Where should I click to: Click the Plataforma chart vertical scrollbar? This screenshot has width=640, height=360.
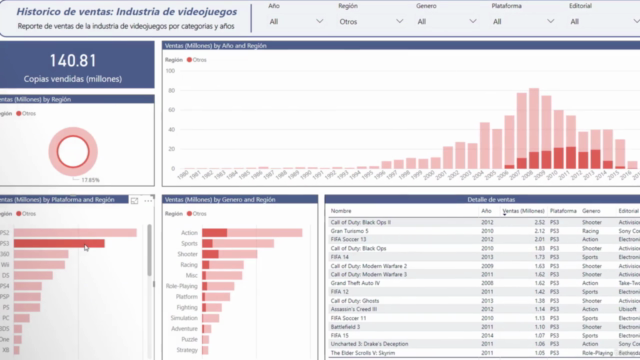(x=149, y=250)
